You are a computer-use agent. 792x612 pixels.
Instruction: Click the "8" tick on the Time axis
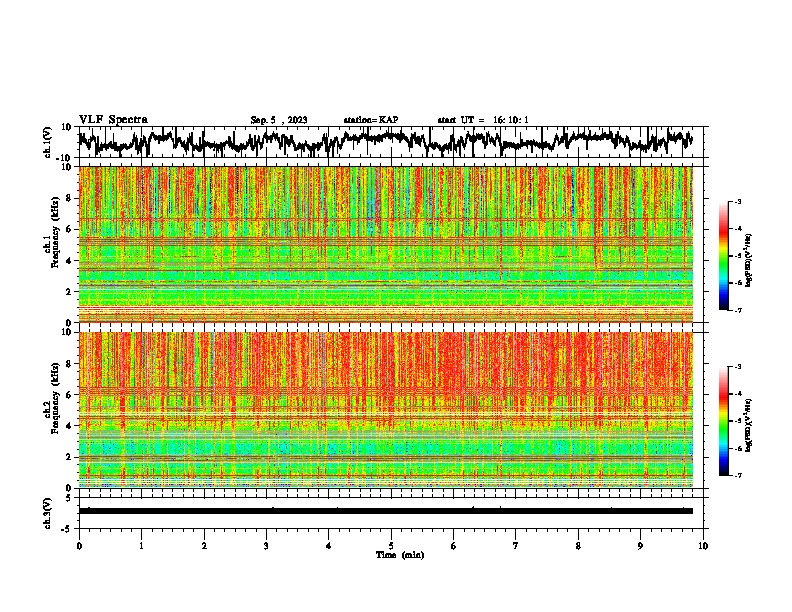coord(578,546)
